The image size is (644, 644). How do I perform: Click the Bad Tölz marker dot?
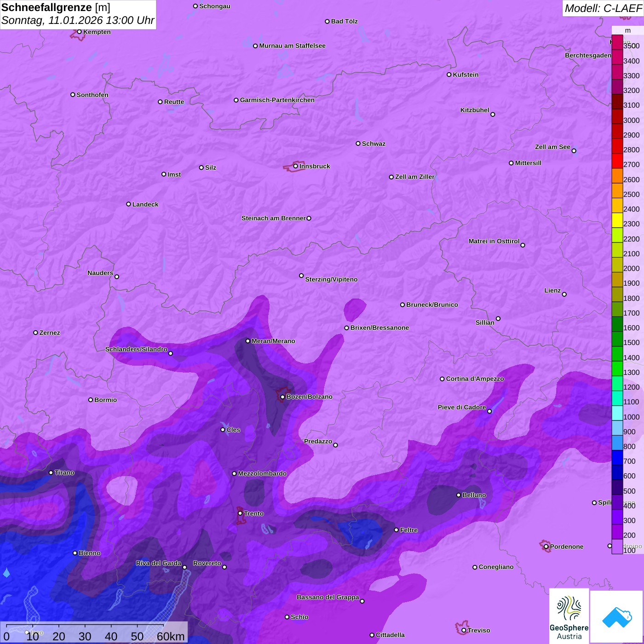(x=328, y=22)
